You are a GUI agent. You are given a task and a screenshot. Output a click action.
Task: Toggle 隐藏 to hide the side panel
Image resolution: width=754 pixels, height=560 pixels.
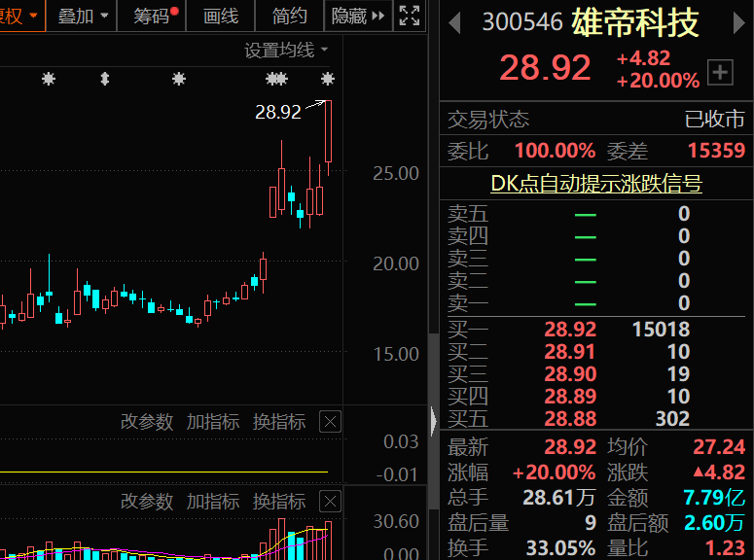coord(349,16)
